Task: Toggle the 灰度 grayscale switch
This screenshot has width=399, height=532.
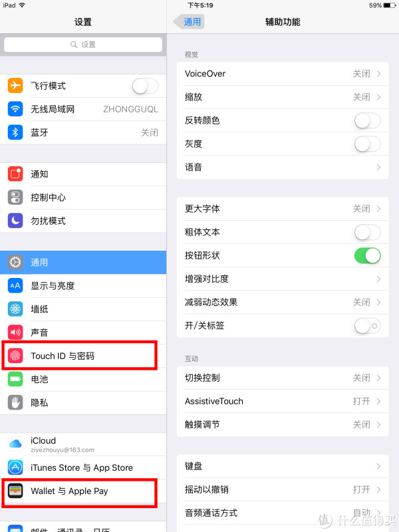Action: 368,144
